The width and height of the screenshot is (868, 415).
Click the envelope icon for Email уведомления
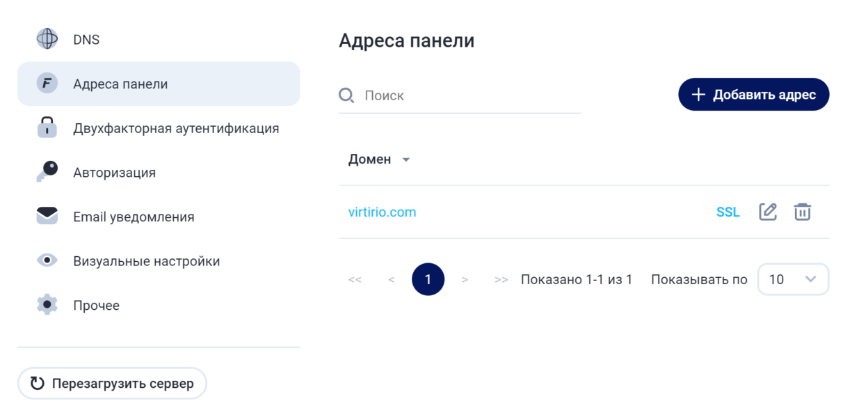click(47, 217)
